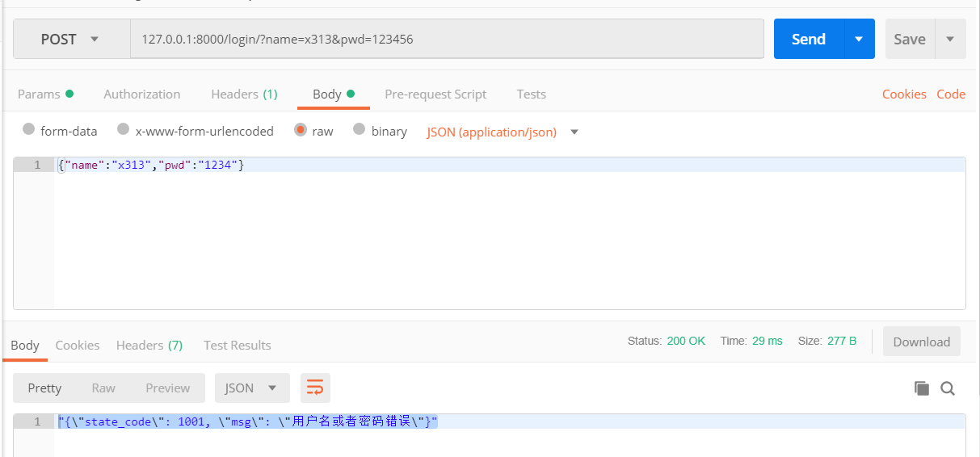Viewport: 980px width, 457px height.
Task: Open the Code link
Action: [951, 94]
